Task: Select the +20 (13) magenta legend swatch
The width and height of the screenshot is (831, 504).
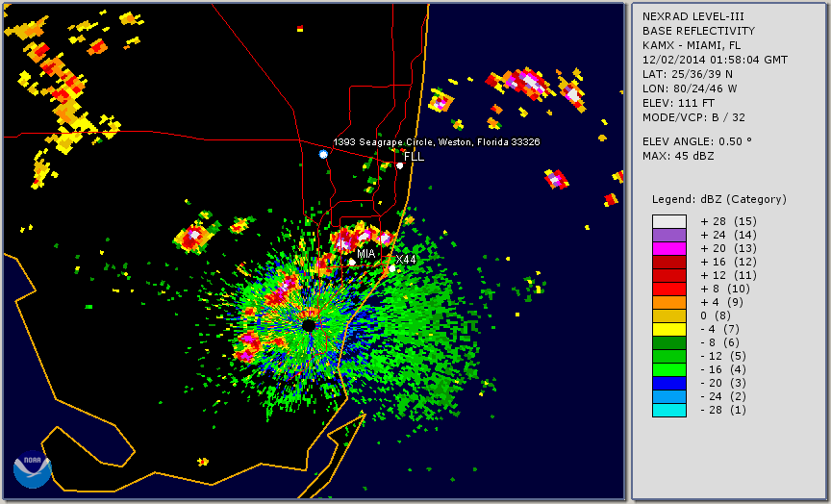Action: coord(669,248)
